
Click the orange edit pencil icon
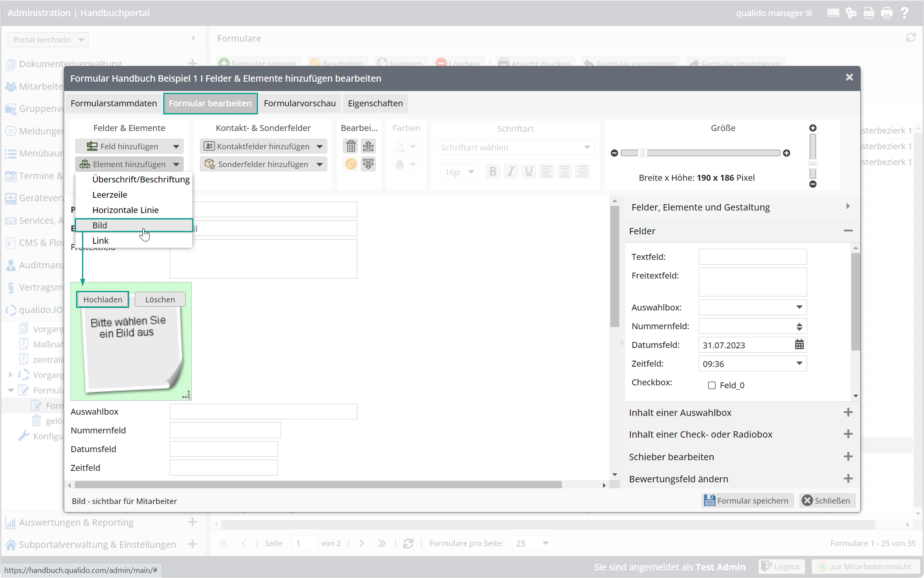click(351, 164)
